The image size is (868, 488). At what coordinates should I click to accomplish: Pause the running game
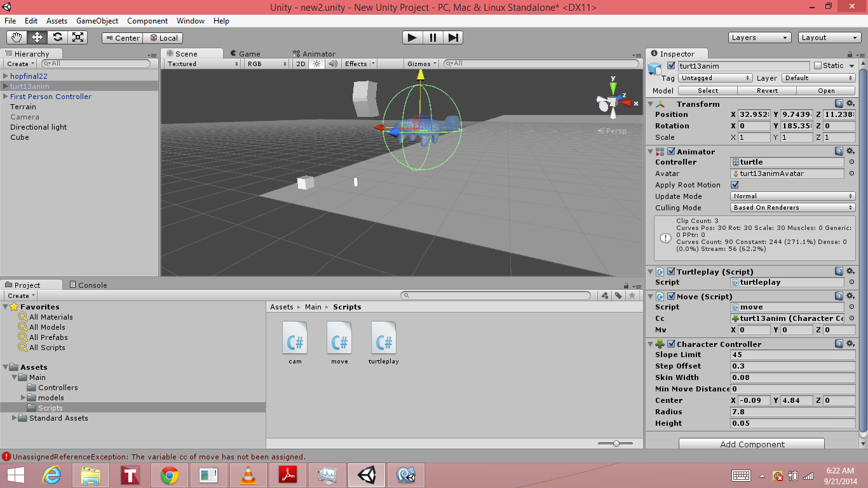tap(432, 37)
